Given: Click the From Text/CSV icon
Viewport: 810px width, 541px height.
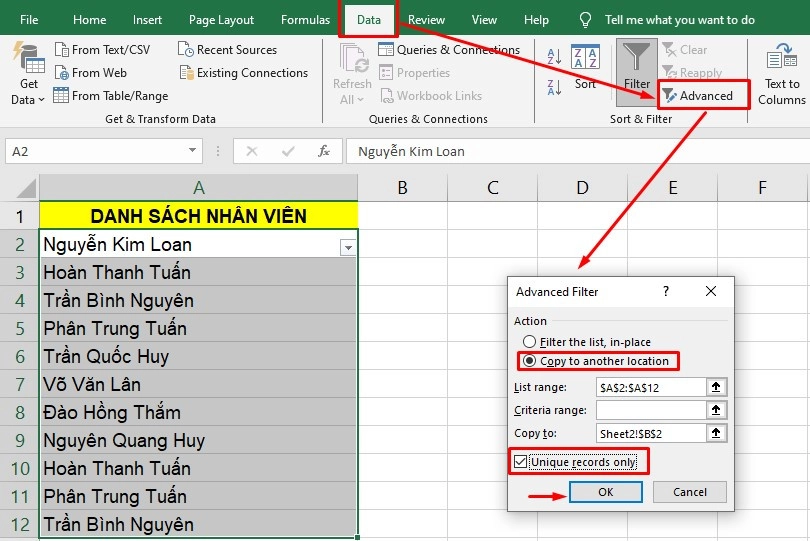Looking at the screenshot, I should (62, 50).
